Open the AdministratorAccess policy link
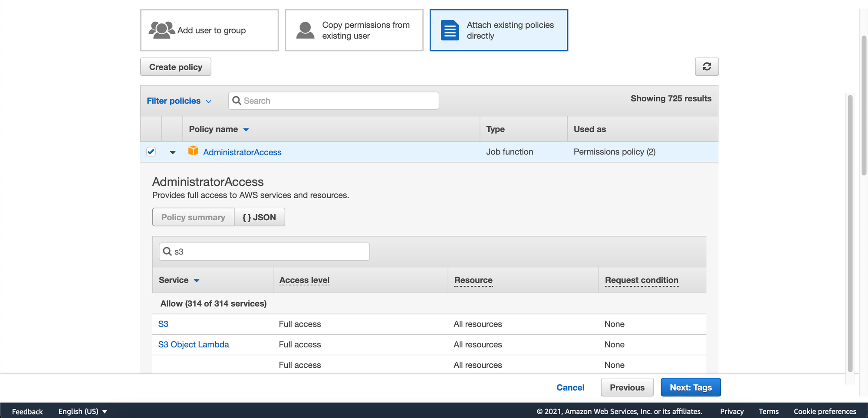 pyautogui.click(x=242, y=152)
